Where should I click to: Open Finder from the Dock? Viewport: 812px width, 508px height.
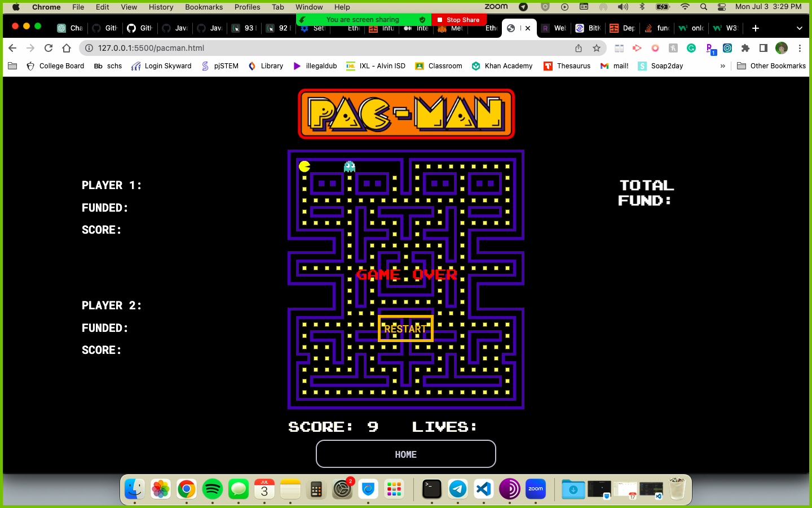(134, 489)
